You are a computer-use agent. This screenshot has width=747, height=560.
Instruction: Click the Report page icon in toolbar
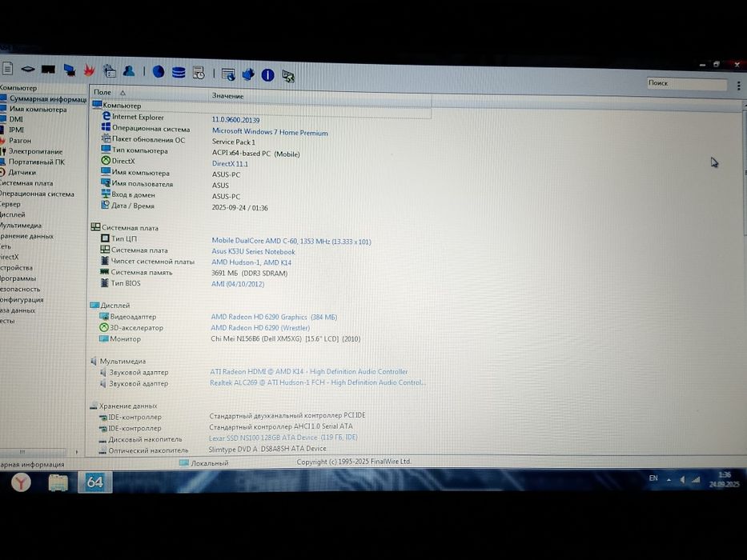(7, 69)
